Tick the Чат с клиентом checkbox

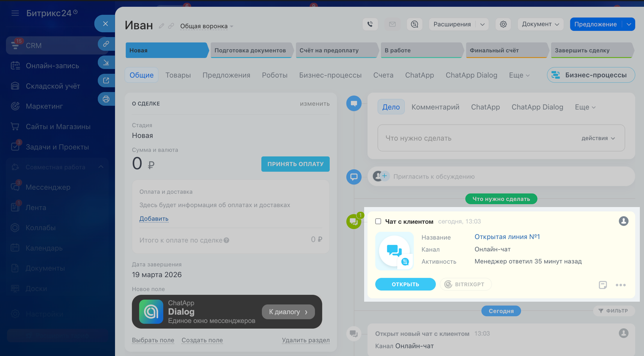pos(378,221)
